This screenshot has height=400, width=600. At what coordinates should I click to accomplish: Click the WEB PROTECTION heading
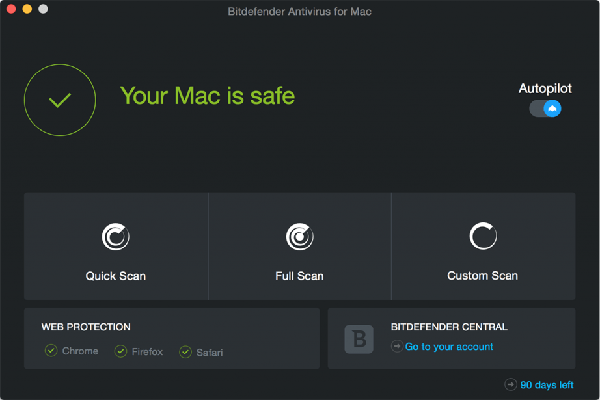86,326
